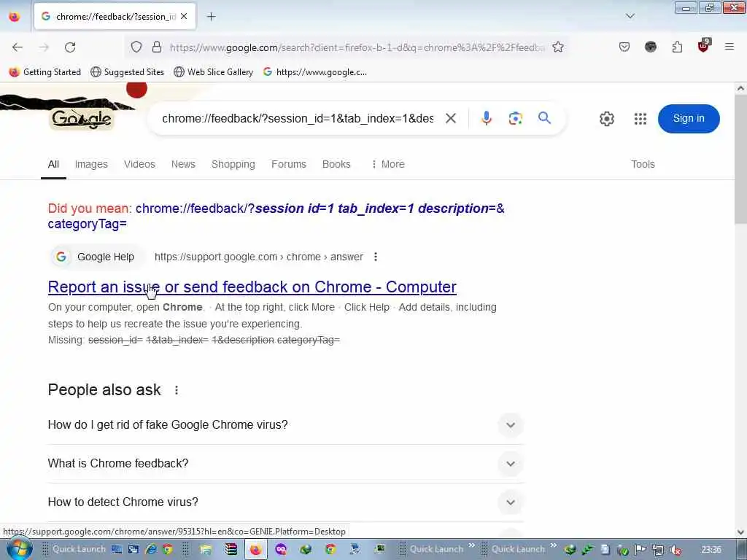Viewport: 747px width, 560px height.
Task: Click the Did you mean suggestion link
Action: pos(276,216)
